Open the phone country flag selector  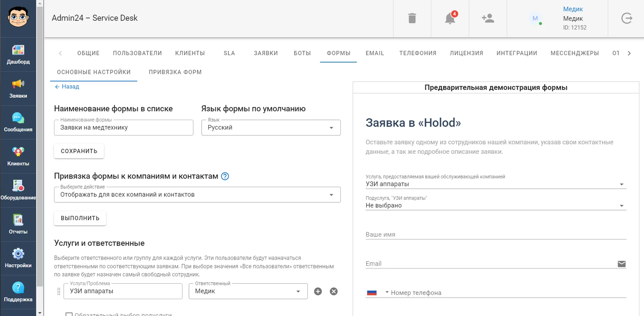click(x=378, y=293)
